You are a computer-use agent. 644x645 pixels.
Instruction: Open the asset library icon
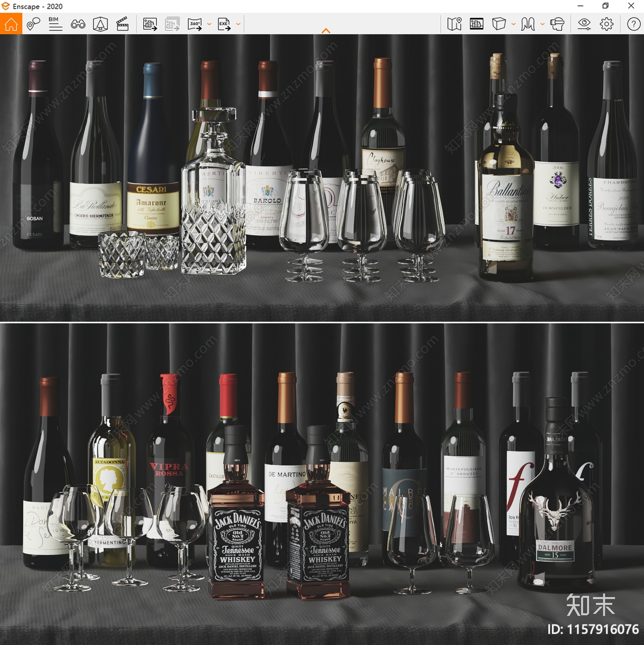[477, 24]
